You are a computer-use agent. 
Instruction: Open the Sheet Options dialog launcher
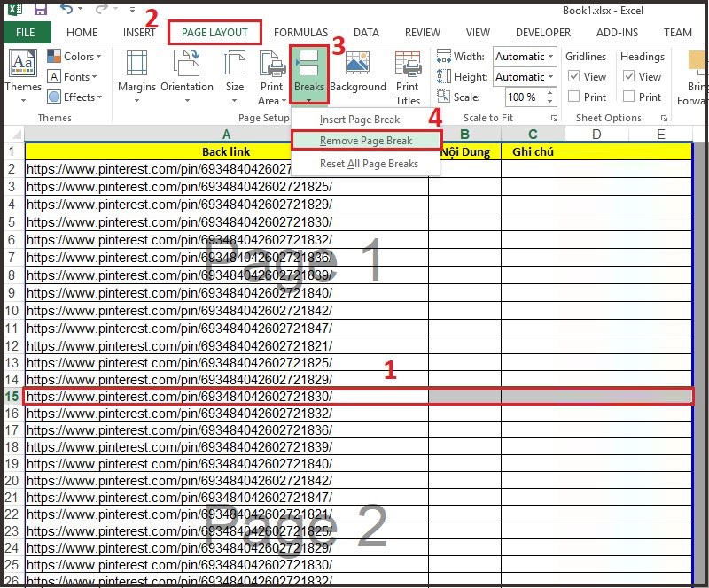click(664, 119)
